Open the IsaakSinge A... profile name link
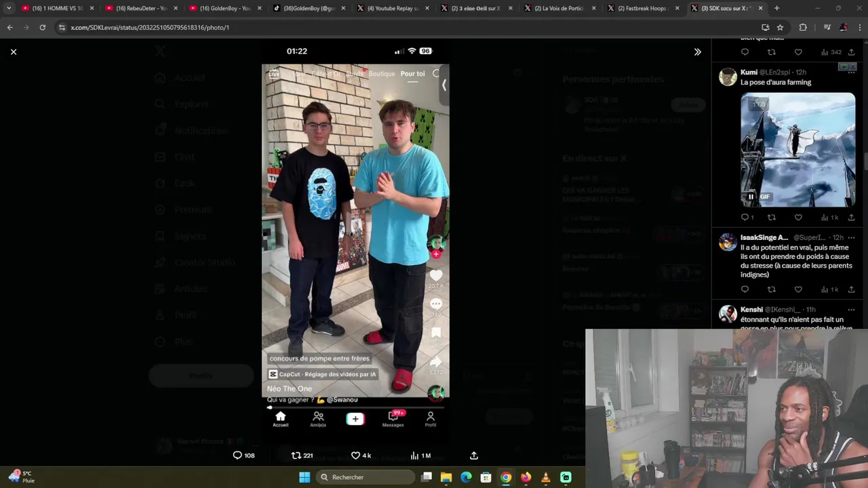This screenshot has width=868, height=488. (764, 237)
